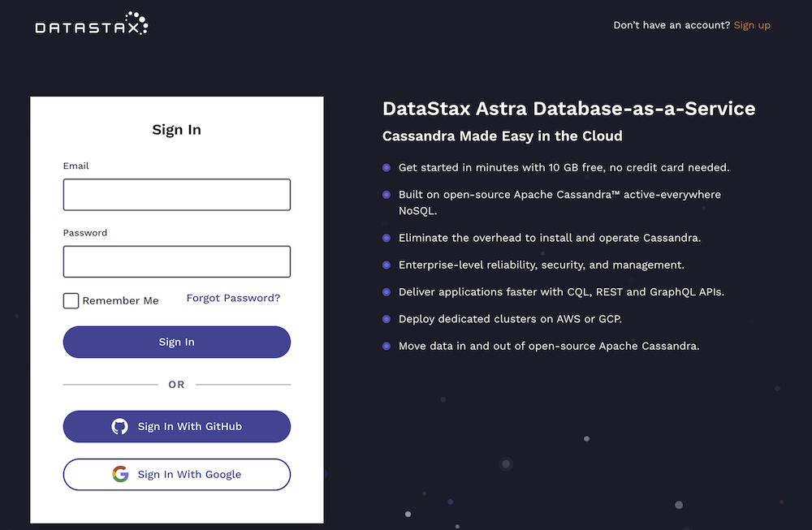Click the 'Remember Me' label text
Screen dimensions: 812x530
pos(121,301)
